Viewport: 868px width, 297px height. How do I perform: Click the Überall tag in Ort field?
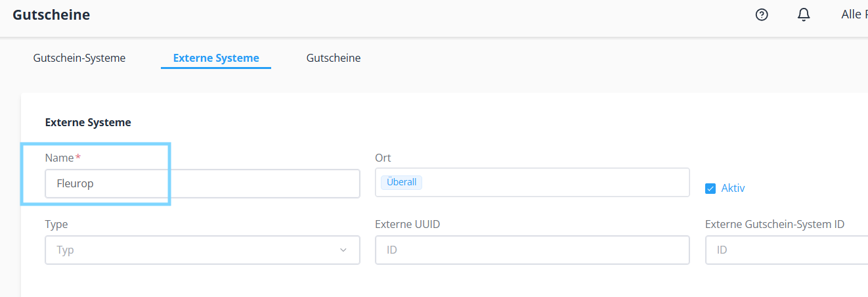[x=401, y=182]
